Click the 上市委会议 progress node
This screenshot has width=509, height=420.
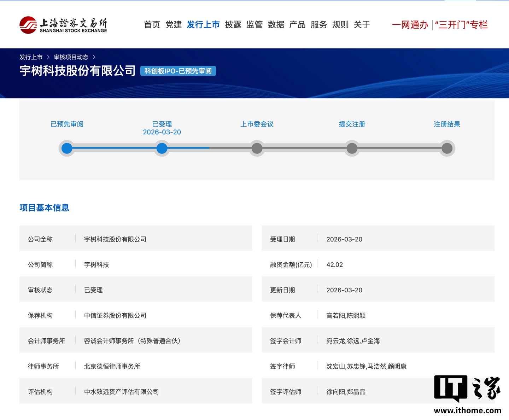coord(257,148)
